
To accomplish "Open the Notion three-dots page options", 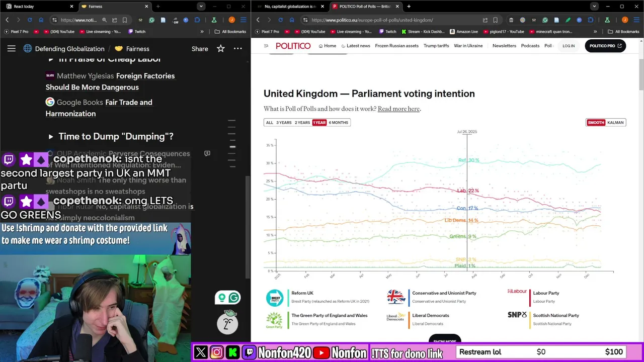I will tap(238, 49).
